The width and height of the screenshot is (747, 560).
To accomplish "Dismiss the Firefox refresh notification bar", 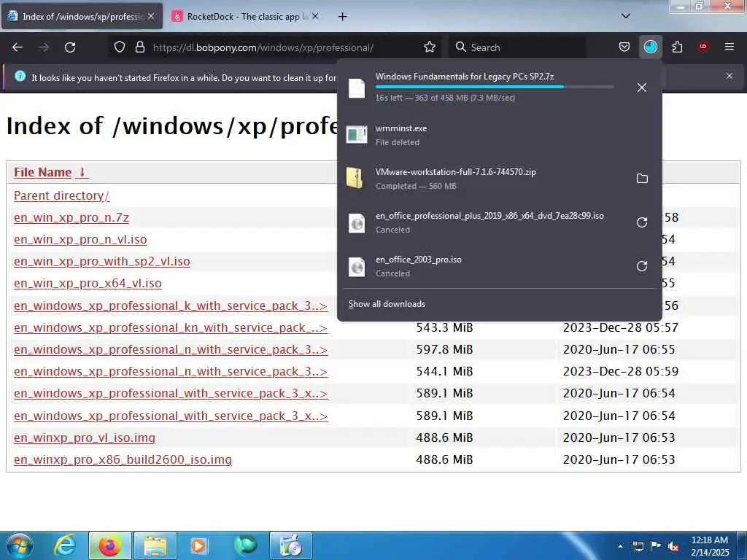I will 729,76.
